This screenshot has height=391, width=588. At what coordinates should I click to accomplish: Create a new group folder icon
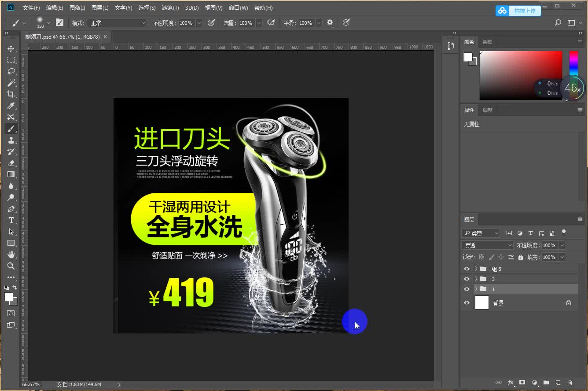[x=546, y=383]
